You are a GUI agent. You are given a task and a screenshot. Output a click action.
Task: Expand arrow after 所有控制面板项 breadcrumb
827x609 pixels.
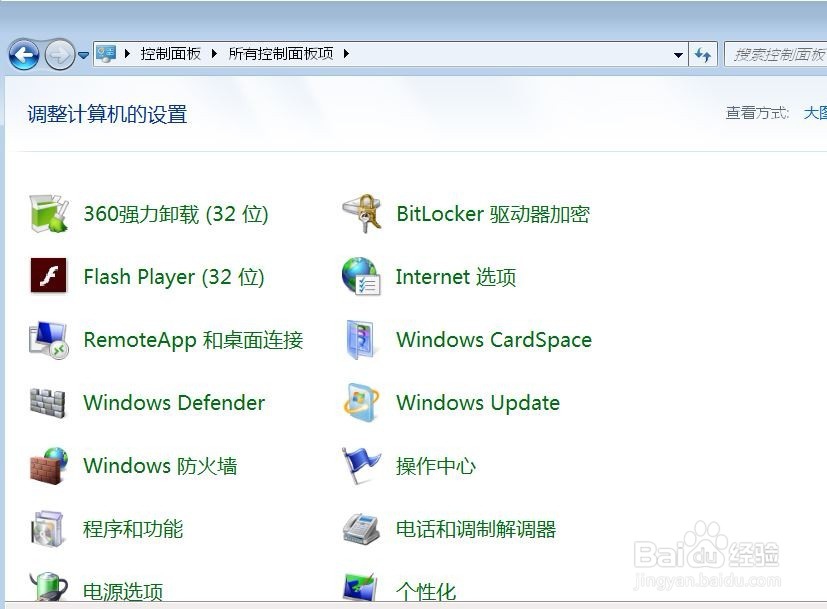pyautogui.click(x=346, y=53)
